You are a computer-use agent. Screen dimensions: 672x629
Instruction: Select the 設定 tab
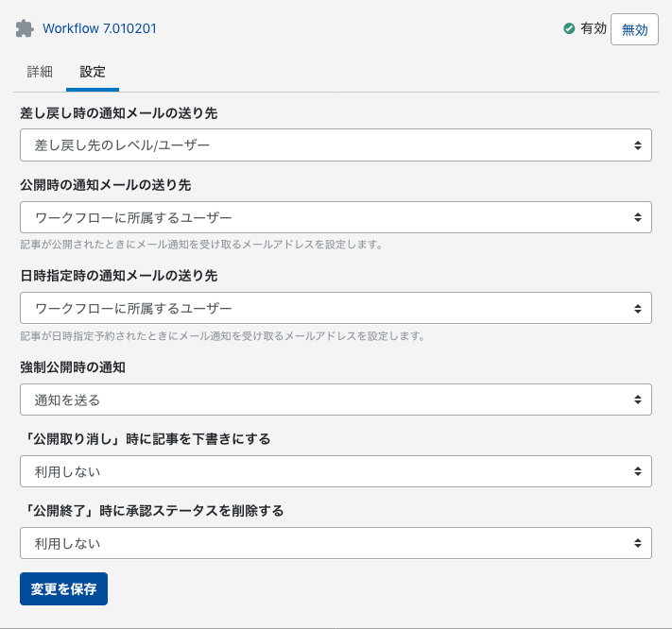93,72
